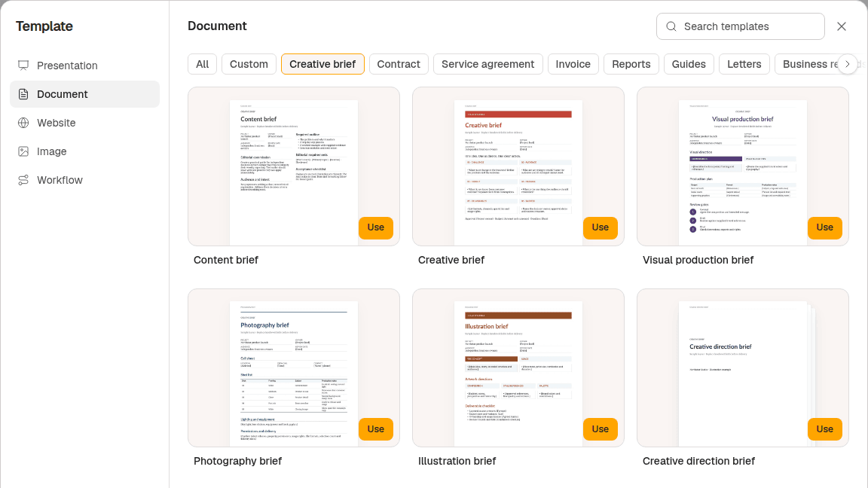Click the Presentation monitor icon in sidebar
The image size is (868, 488).
click(x=23, y=66)
